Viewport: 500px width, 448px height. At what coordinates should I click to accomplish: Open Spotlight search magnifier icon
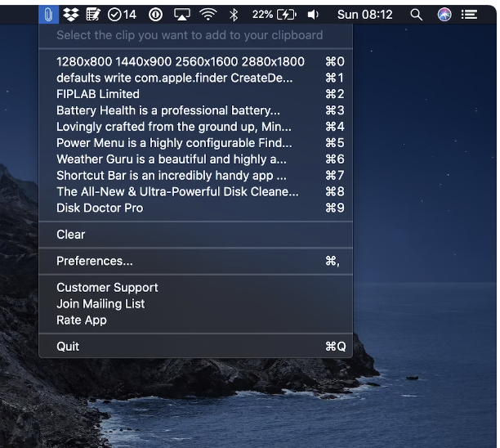pyautogui.click(x=416, y=15)
